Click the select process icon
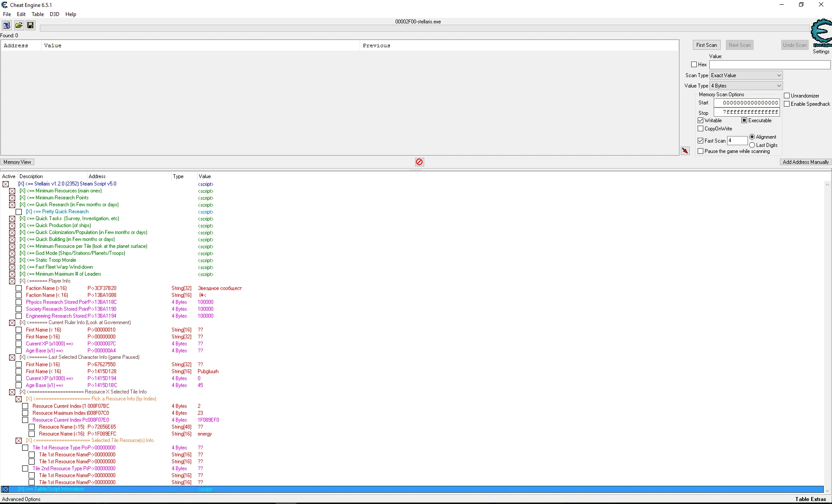The image size is (832, 504). [6, 25]
